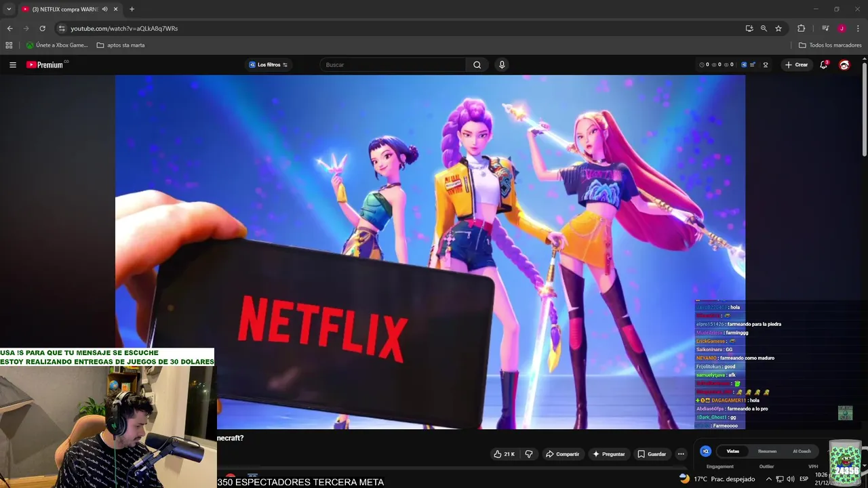Image resolution: width=868 pixels, height=488 pixels.
Task: Bookmark this page with star icon
Action: [x=778, y=28]
